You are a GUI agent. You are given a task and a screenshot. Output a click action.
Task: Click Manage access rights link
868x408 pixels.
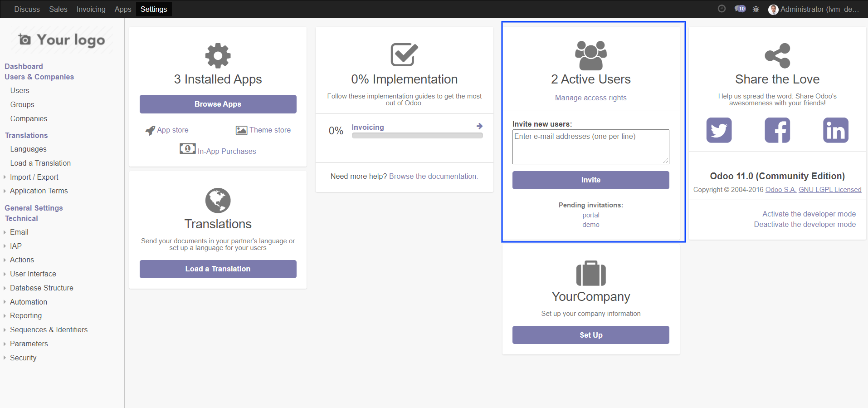[x=590, y=98]
